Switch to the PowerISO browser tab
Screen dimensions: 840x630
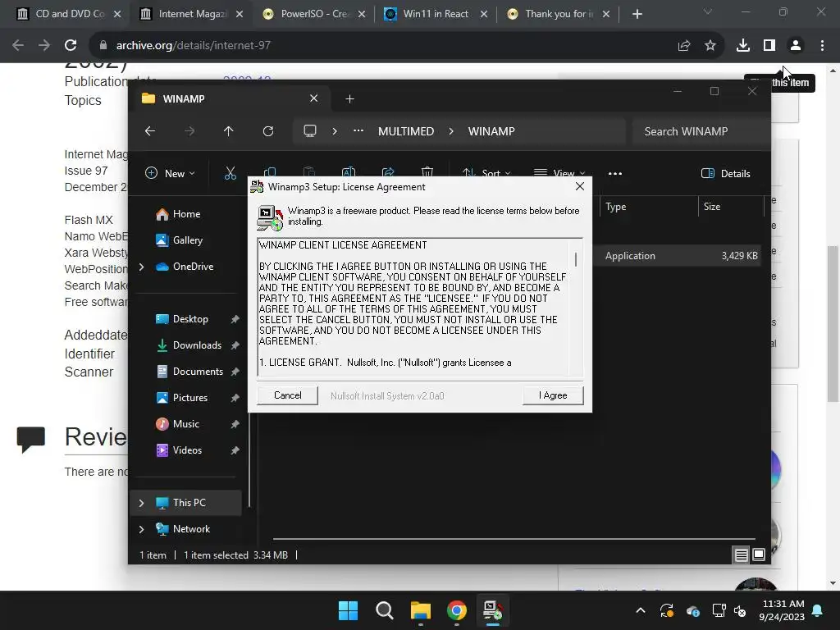pyautogui.click(x=314, y=14)
